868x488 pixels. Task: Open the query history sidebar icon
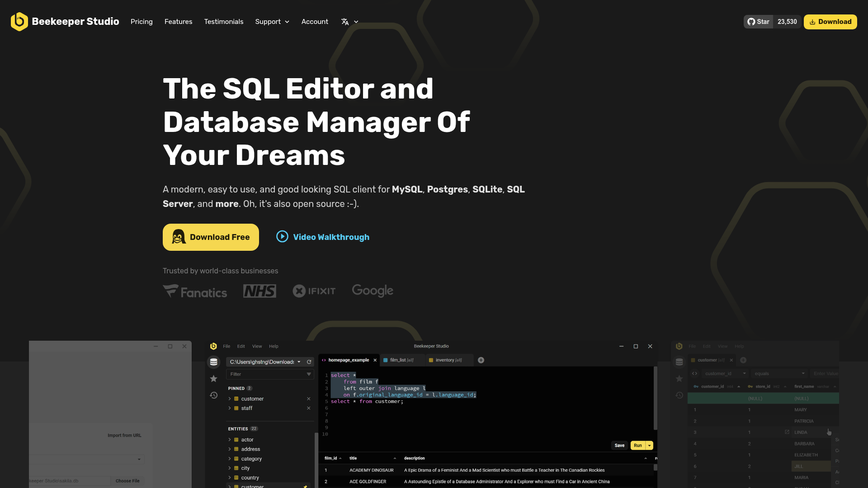214,395
